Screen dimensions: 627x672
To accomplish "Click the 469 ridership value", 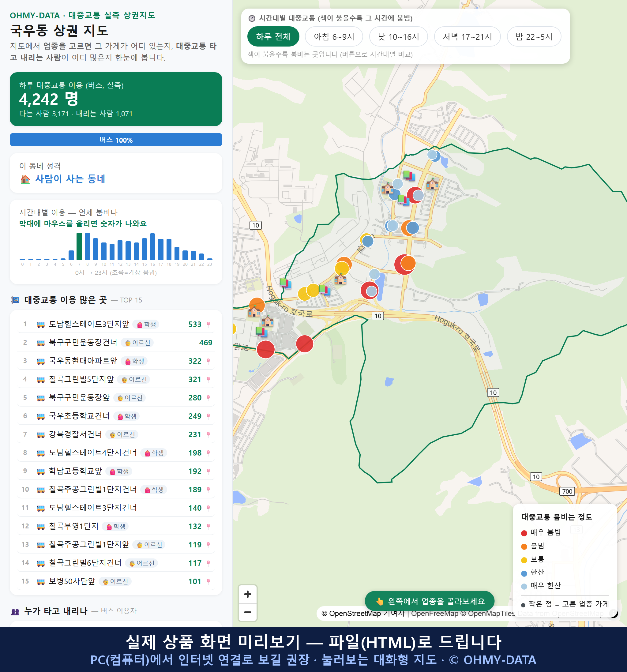I will (205, 343).
